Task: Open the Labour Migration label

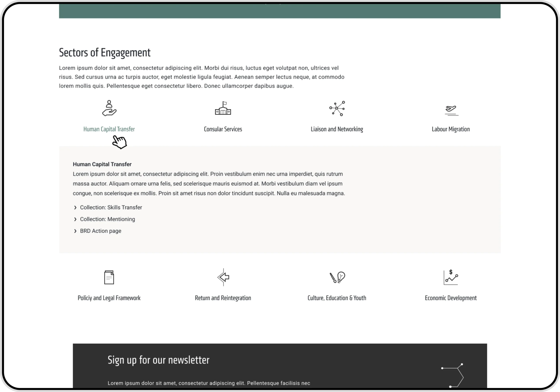Action: point(451,129)
